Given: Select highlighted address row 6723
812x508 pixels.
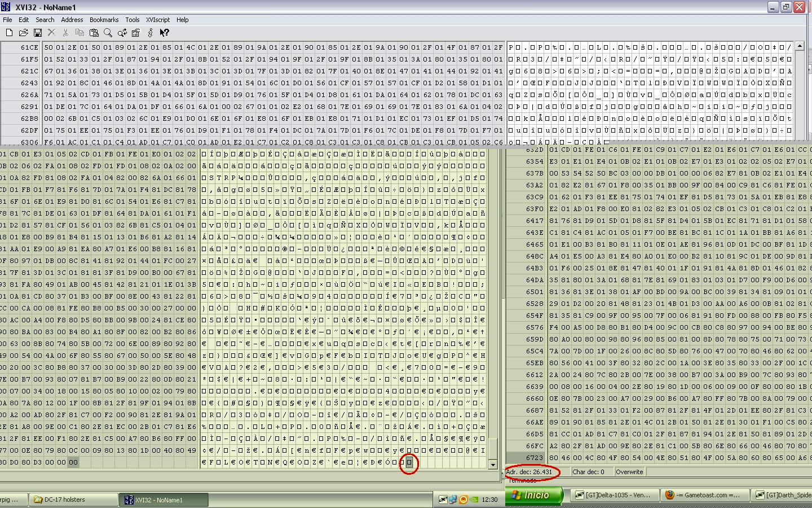Looking at the screenshot, I should pyautogui.click(x=527, y=458).
